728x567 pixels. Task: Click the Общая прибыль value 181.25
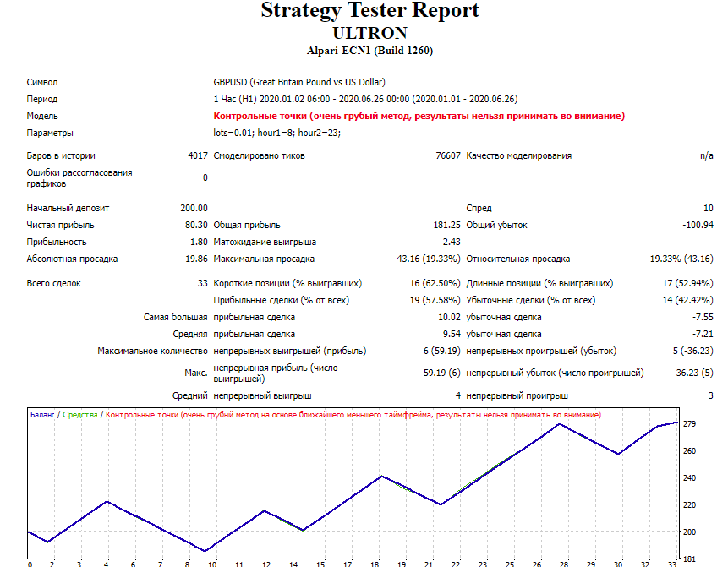point(446,225)
